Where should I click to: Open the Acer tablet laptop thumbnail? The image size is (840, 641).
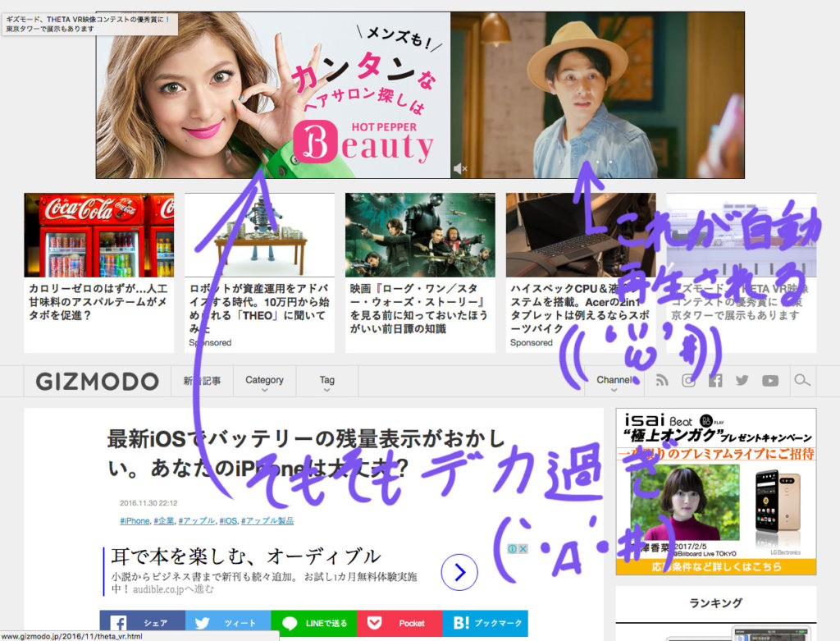coord(582,235)
